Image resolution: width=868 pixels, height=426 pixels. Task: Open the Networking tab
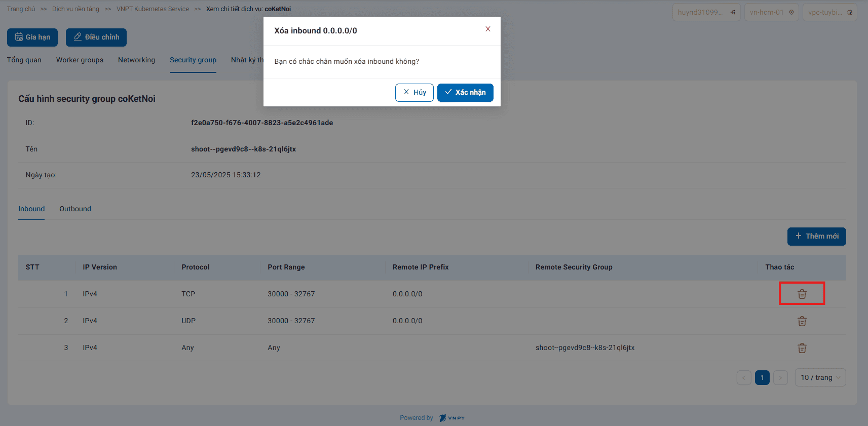[x=136, y=60]
